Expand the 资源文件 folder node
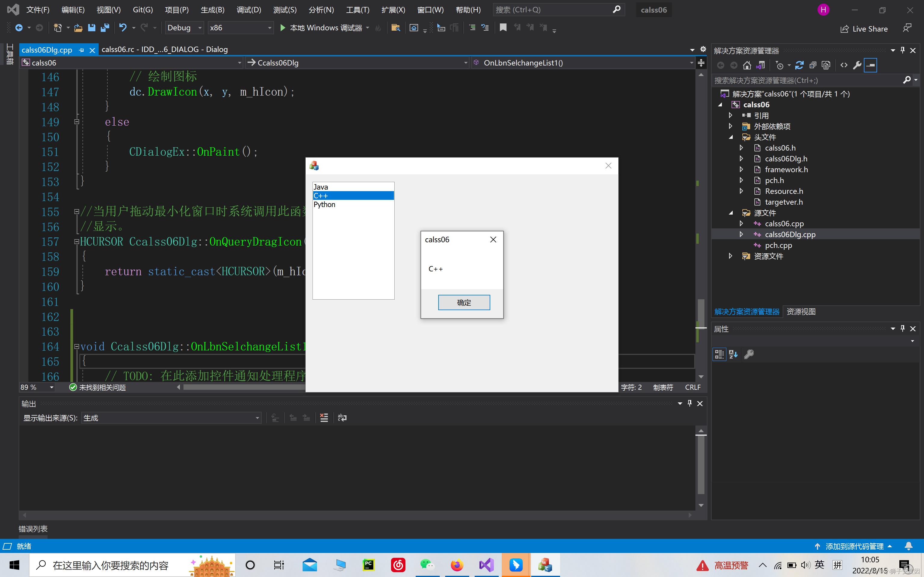 tap(730, 256)
